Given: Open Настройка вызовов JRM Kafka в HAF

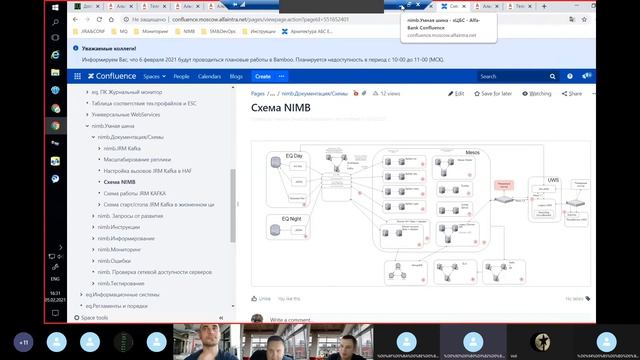Looking at the screenshot, I should pyautogui.click(x=147, y=171).
